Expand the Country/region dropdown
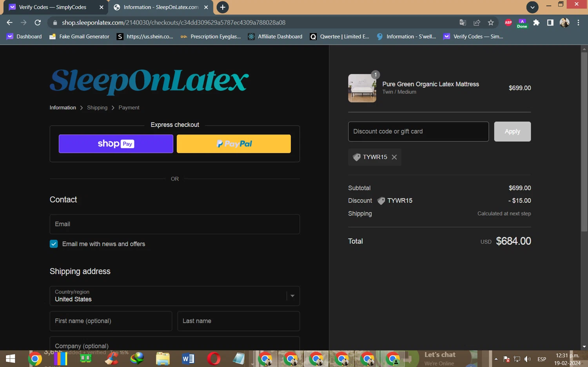The image size is (588, 367). point(175,296)
